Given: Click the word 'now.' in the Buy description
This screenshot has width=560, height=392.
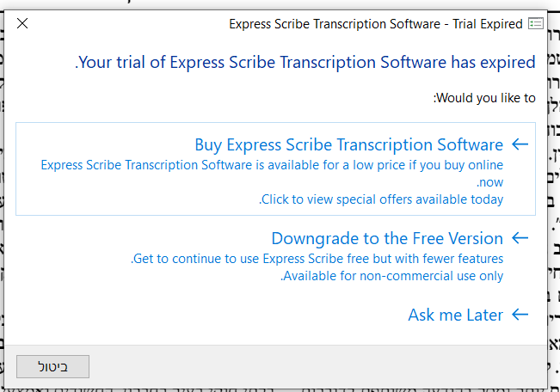Looking at the screenshot, I should point(490,182).
